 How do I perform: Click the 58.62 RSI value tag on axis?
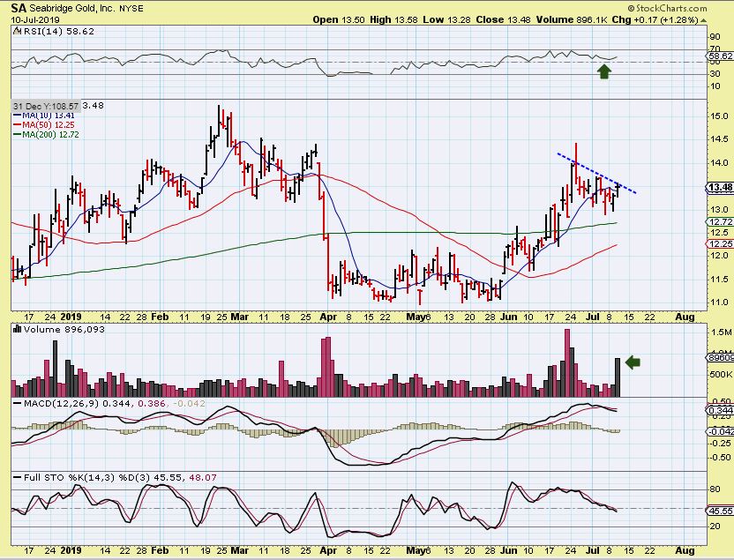(x=720, y=56)
